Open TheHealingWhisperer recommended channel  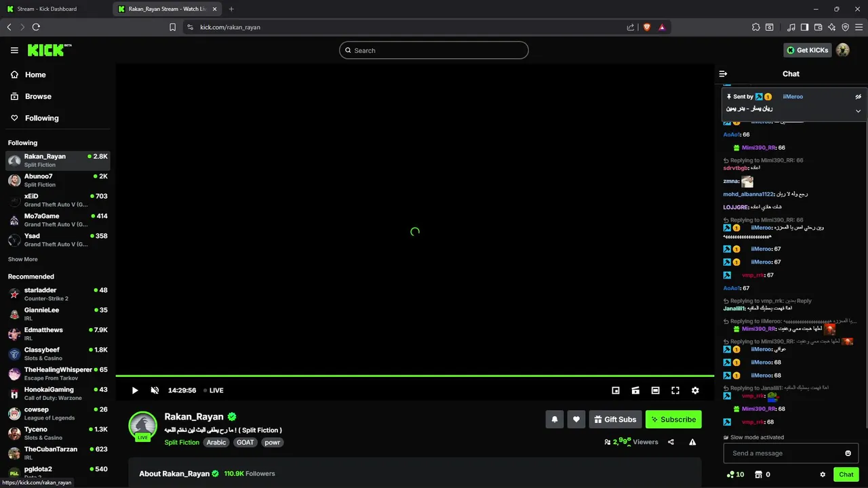(58, 373)
